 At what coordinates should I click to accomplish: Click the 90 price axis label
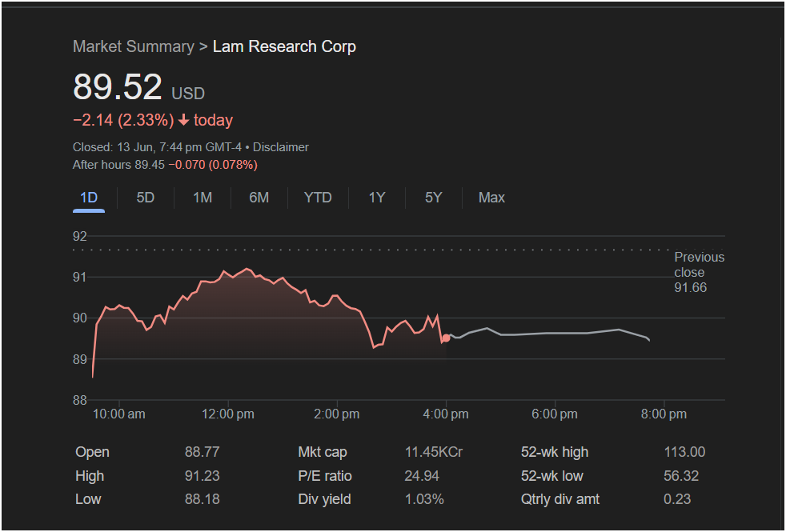pyautogui.click(x=80, y=318)
